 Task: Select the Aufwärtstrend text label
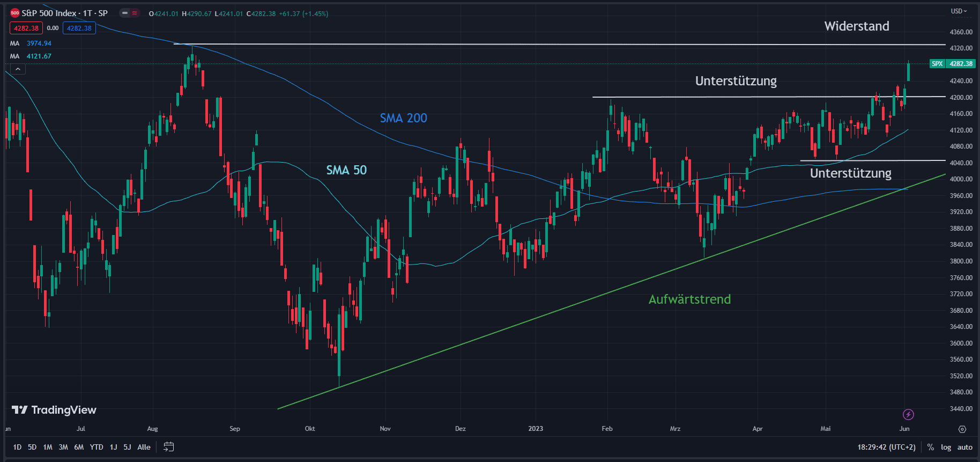(x=689, y=299)
